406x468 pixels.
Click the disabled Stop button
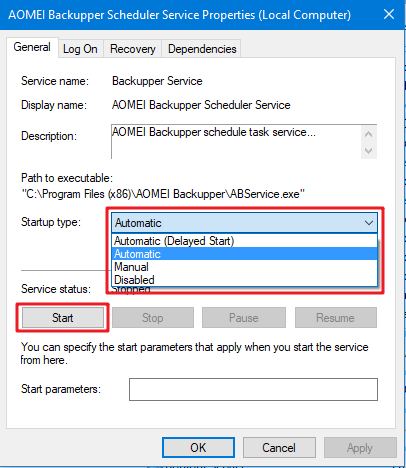point(153,318)
